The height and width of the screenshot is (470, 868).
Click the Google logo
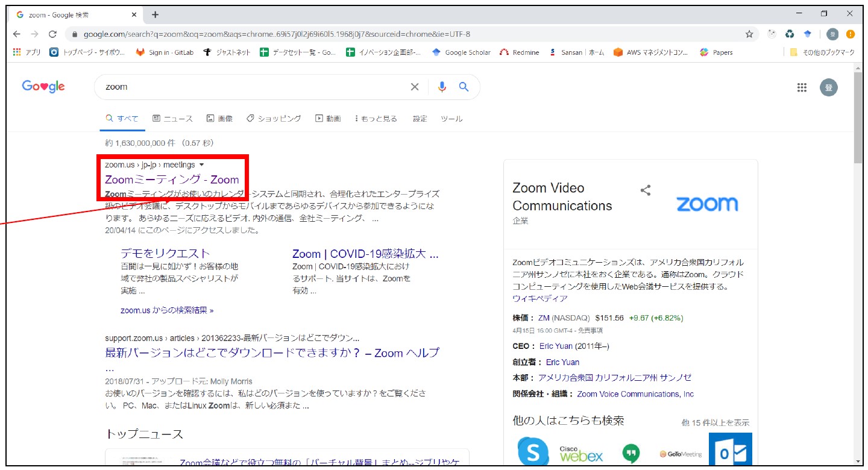43,86
